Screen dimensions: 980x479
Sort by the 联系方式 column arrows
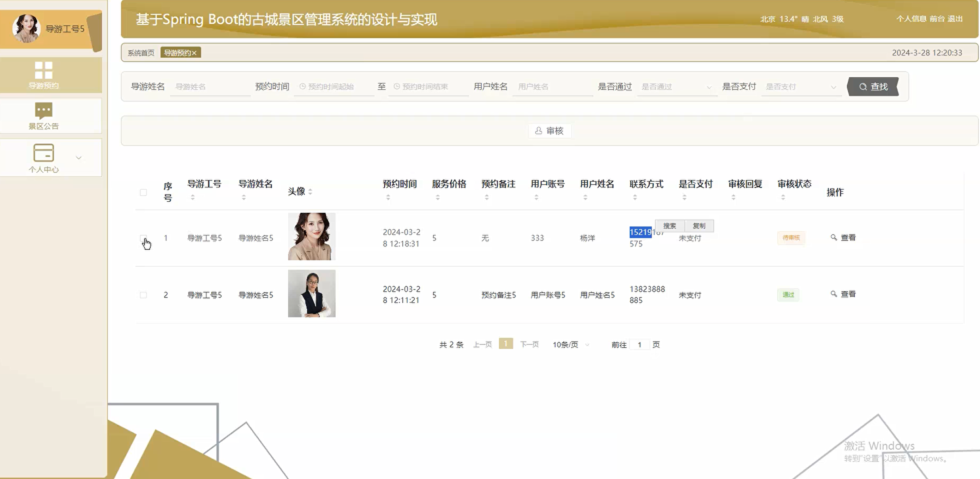click(x=635, y=197)
